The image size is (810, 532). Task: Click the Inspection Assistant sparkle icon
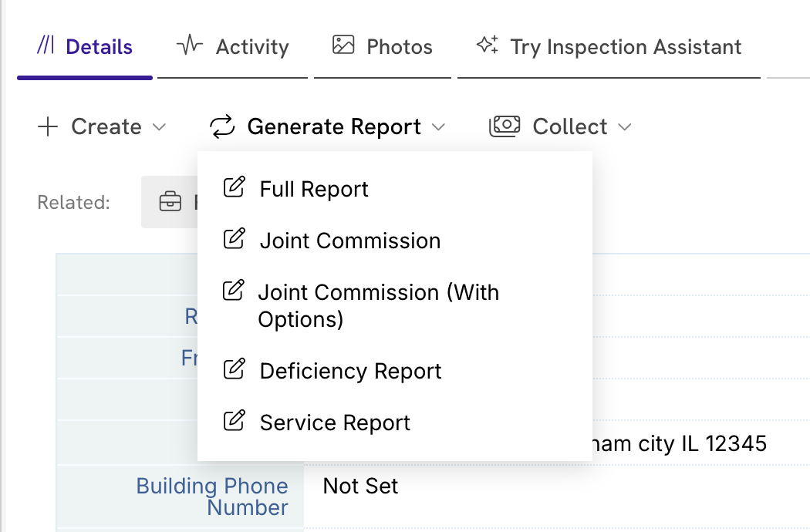click(x=488, y=45)
